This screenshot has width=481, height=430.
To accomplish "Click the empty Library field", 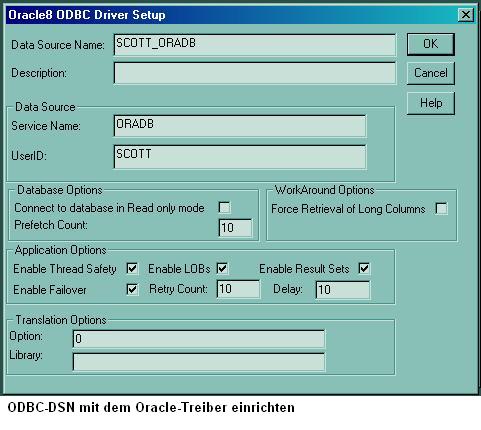I will tap(199, 362).
